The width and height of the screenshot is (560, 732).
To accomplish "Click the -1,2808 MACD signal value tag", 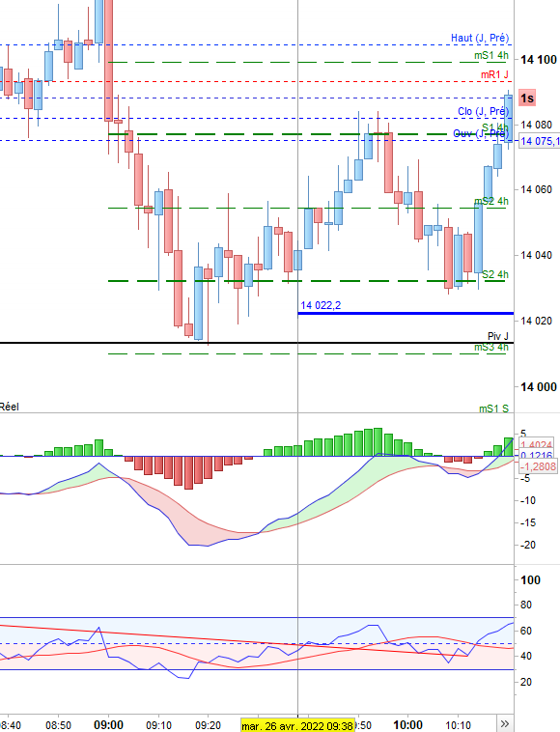I will point(538,466).
